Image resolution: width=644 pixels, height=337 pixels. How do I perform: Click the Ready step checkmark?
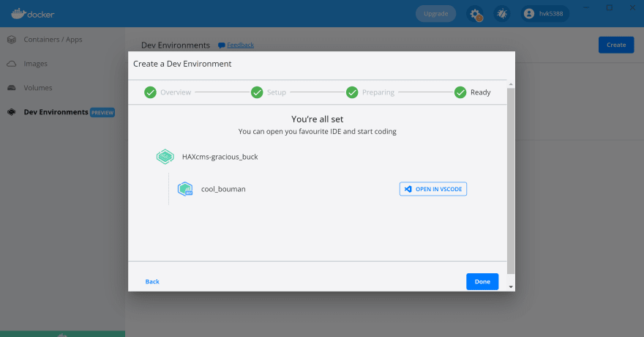pos(460,92)
